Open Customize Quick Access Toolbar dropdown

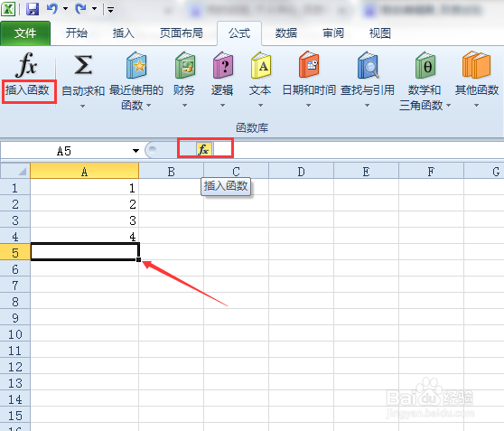(110, 10)
